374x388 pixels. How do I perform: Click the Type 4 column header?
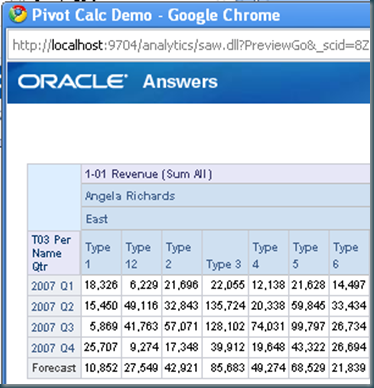pos(269,253)
